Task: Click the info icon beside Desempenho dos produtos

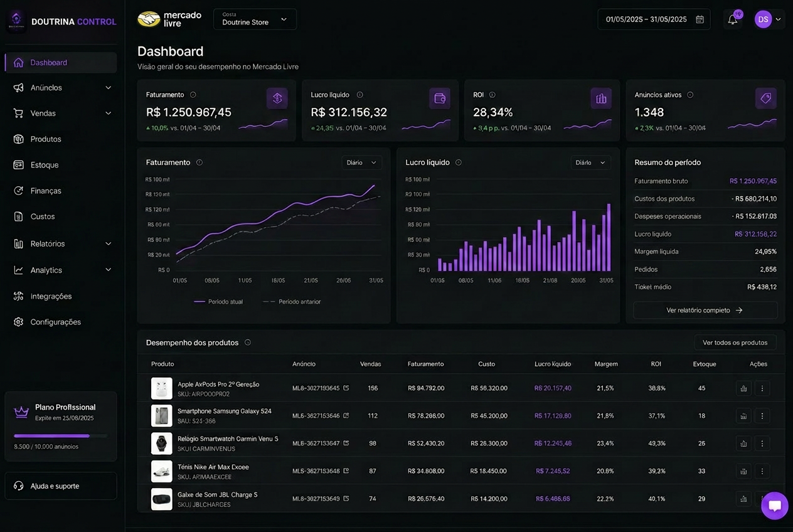Action: pyautogui.click(x=248, y=343)
